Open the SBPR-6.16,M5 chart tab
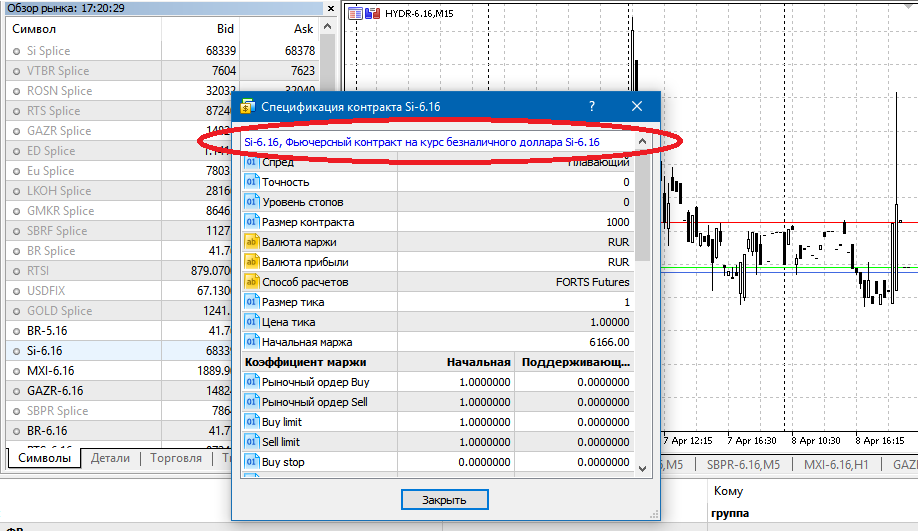 pos(743,464)
